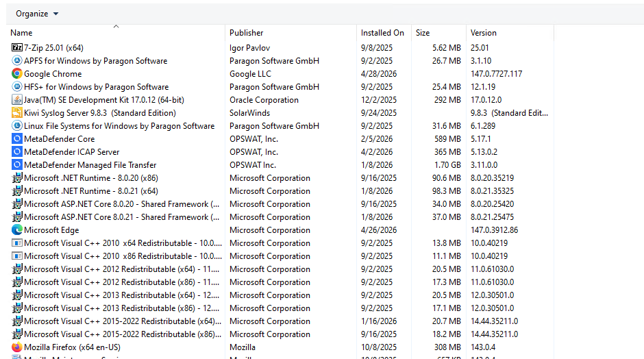Viewport: 644px width, 359px height.
Task: Click the Visual C++ 2012 (x64) icon
Action: [x=17, y=269]
